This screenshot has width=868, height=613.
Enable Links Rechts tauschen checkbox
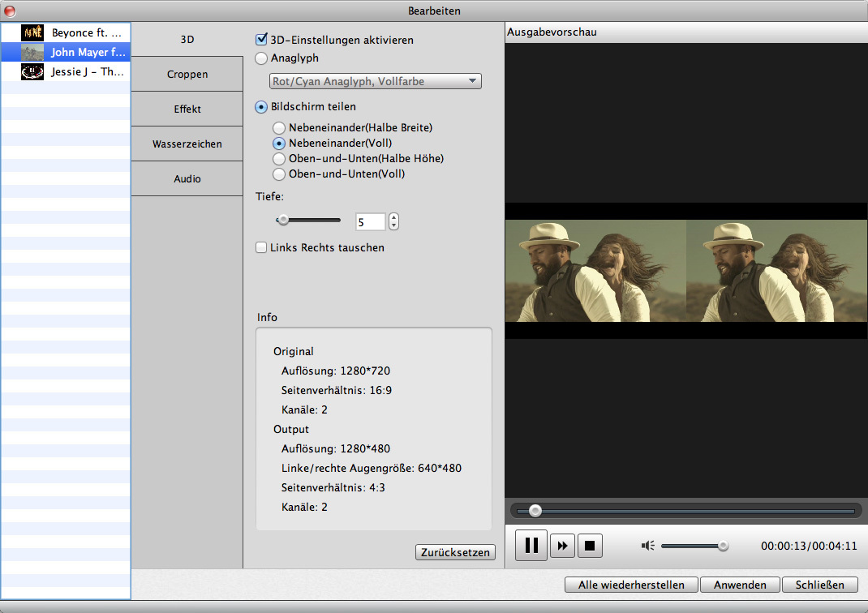pyautogui.click(x=261, y=247)
